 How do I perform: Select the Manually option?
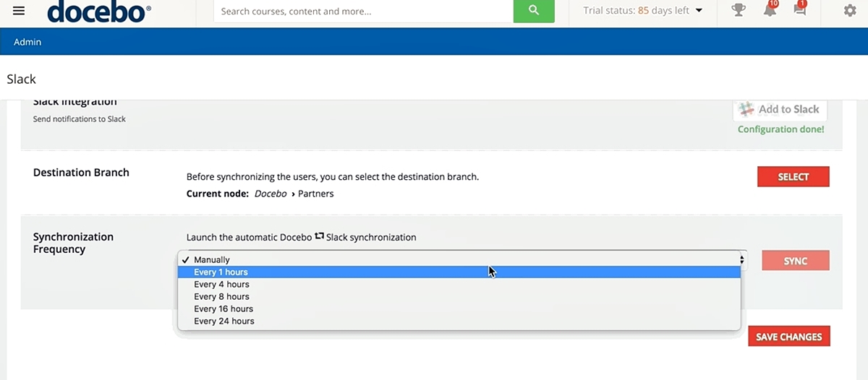click(212, 260)
